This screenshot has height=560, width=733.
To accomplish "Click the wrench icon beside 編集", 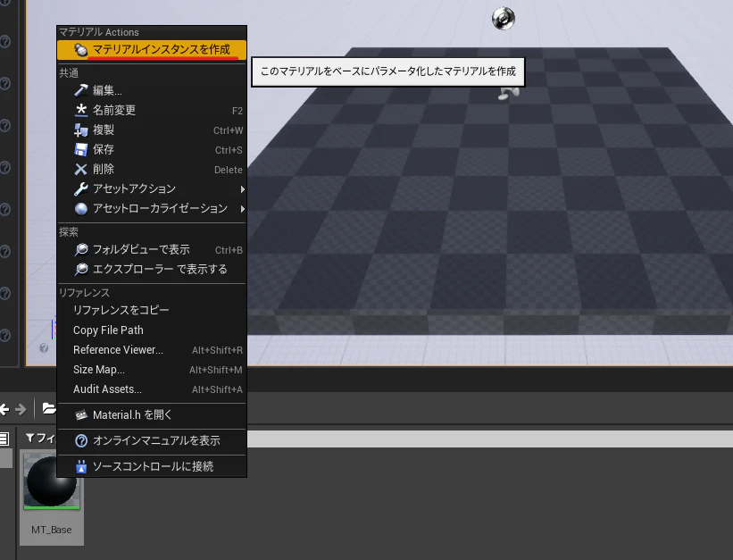I will point(82,90).
